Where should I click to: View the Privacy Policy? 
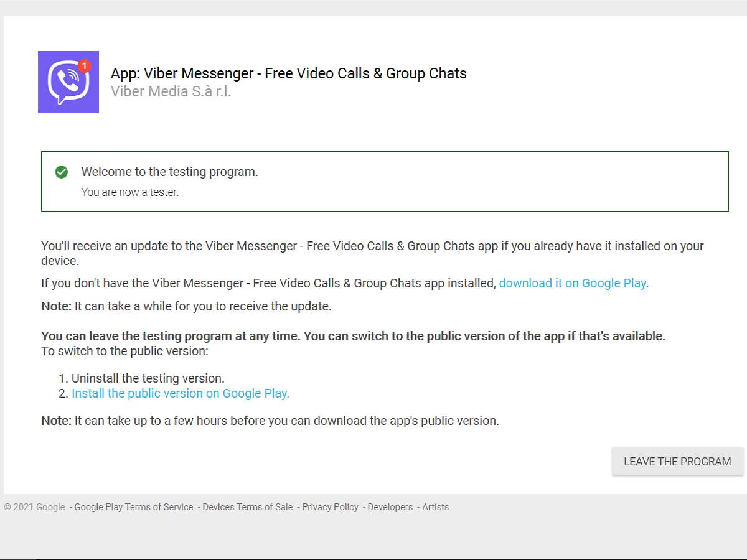click(330, 506)
